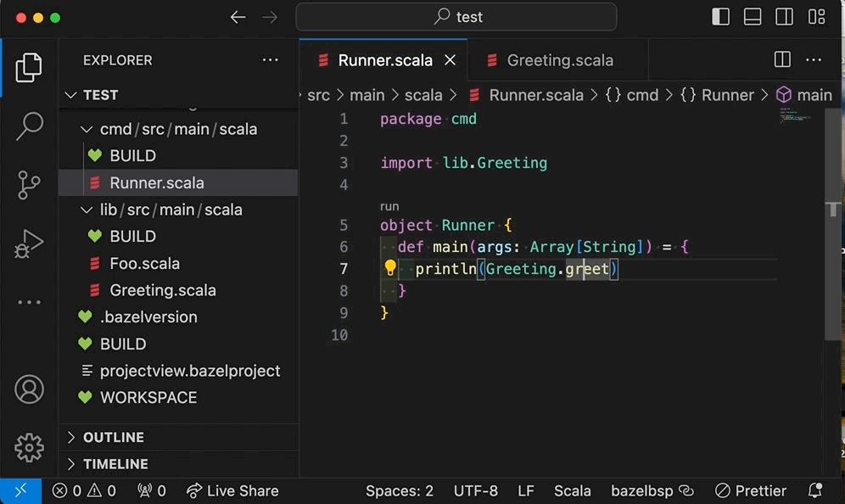Open the Source Control view
Image resolution: width=845 pixels, height=504 pixels.
tap(29, 185)
